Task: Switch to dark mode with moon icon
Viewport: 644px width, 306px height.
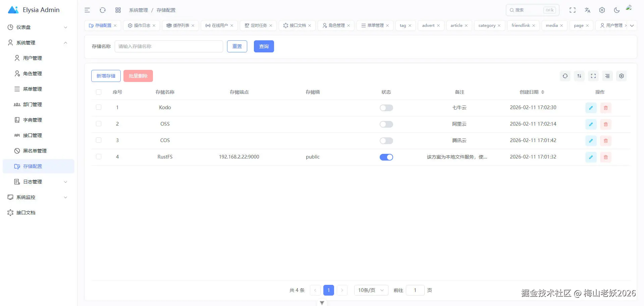Action: pos(617,10)
